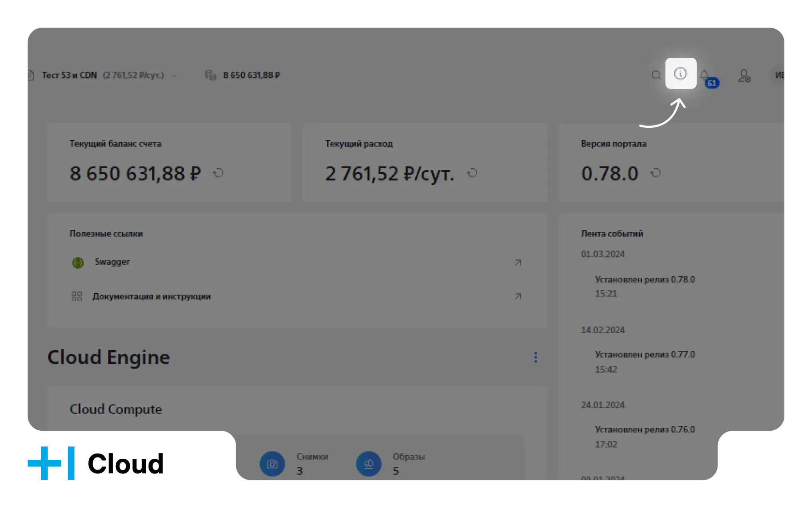Click the Полезные ссылки heading
Image resolution: width=812 pixels, height=508 pixels.
click(106, 234)
